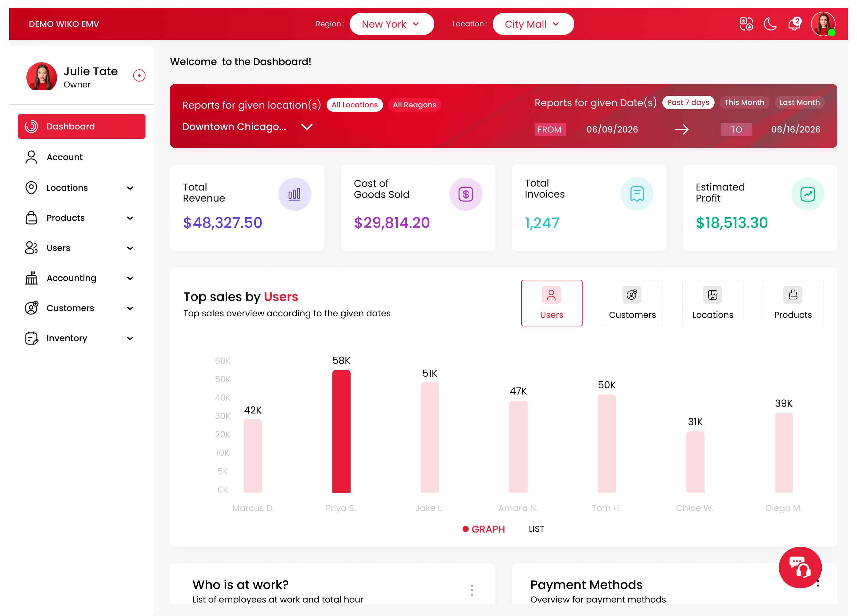Viewport: 857px width, 616px height.
Task: Open the Who is at work options menu
Action: [x=471, y=590]
